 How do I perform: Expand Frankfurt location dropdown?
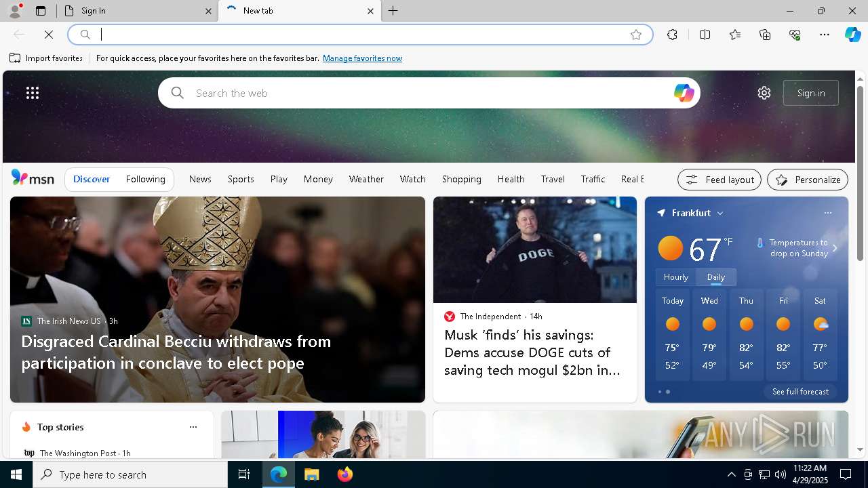point(720,213)
